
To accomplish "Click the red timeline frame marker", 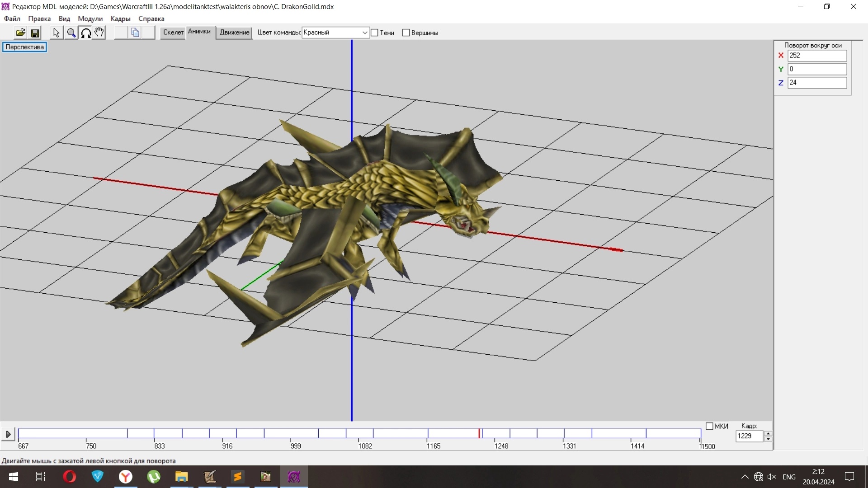I will 479,433.
